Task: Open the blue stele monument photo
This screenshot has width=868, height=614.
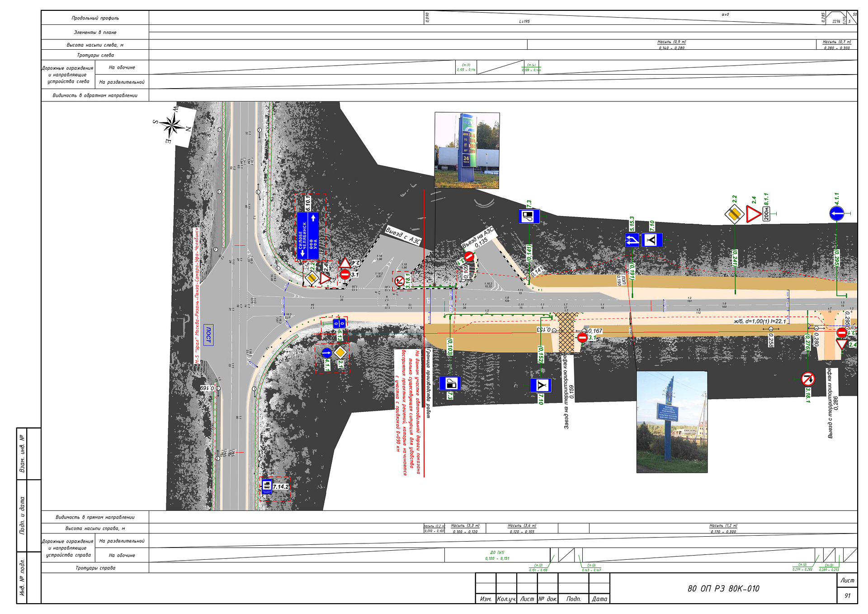Action: click(671, 421)
